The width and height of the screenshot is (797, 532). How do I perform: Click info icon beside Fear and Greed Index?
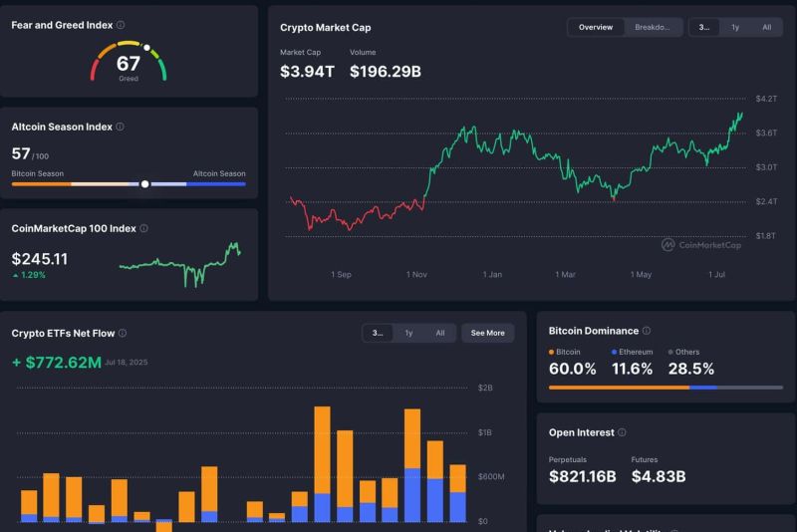point(121,25)
